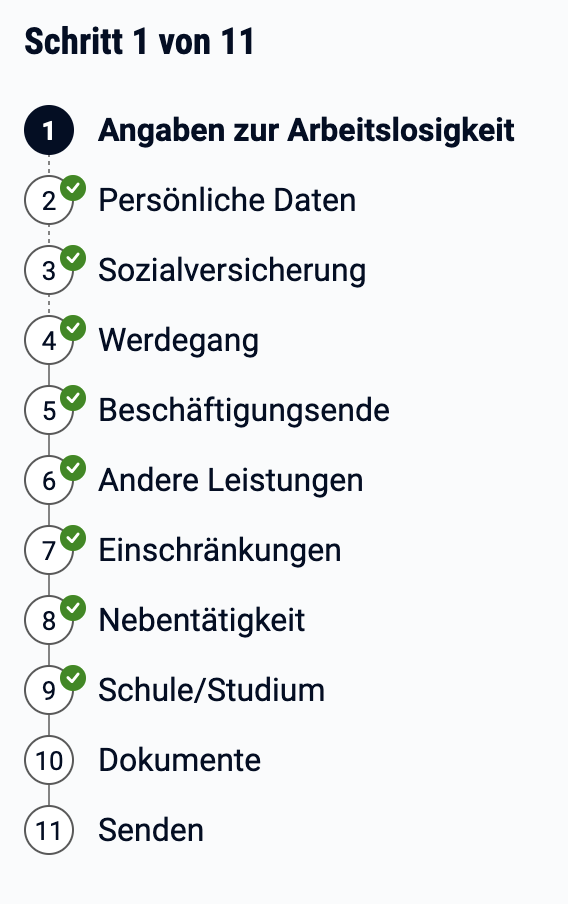Viewport: 568px width, 904px height.
Task: Click the step 6 number circle
Action: pos(49,480)
